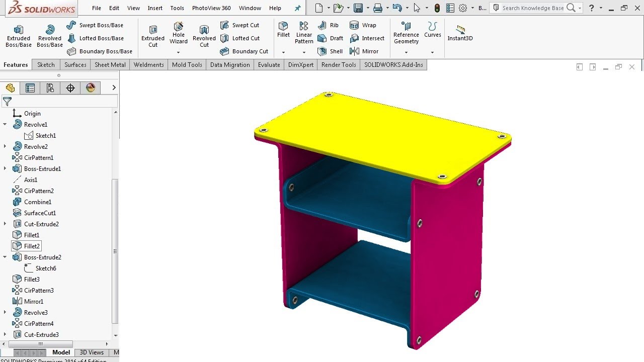Activate the Revolved Cut tool

tap(204, 36)
